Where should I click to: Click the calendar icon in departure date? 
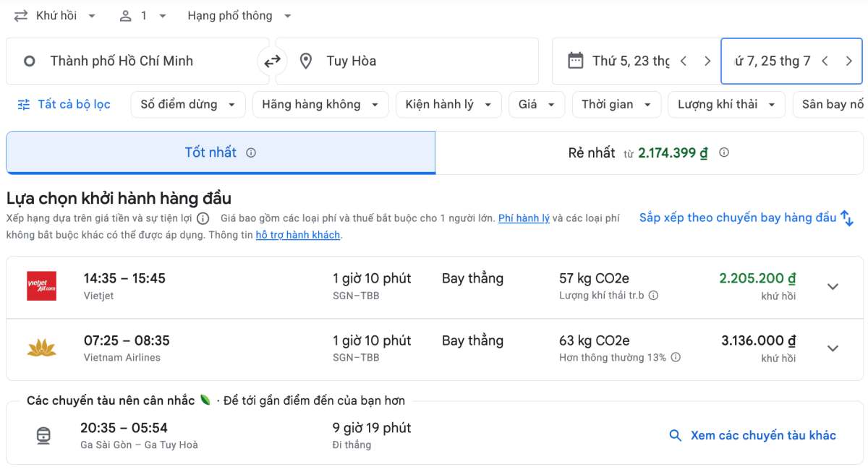point(576,61)
